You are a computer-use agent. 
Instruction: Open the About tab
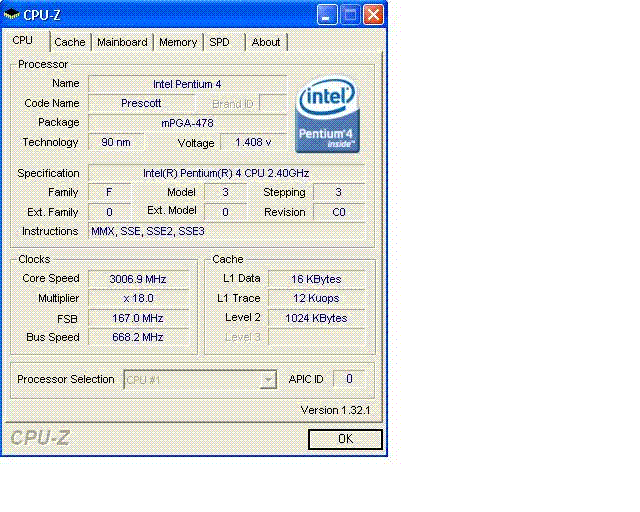266,42
